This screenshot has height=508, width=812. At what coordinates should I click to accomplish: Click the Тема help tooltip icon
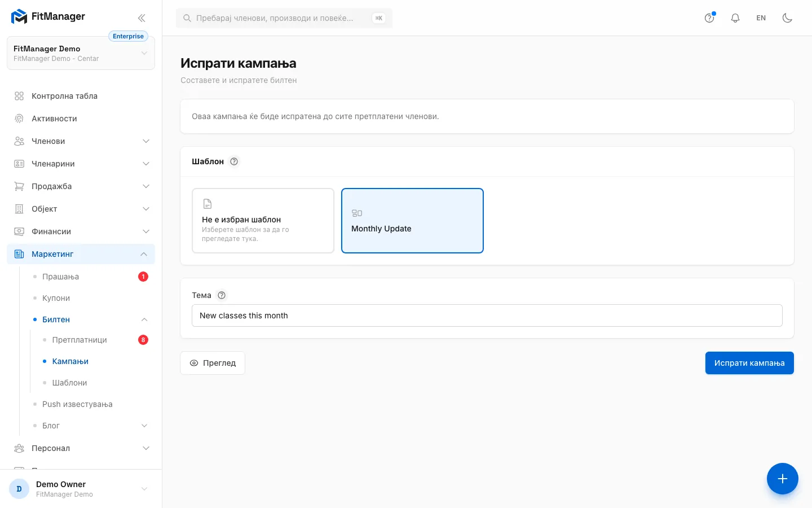[x=222, y=295]
